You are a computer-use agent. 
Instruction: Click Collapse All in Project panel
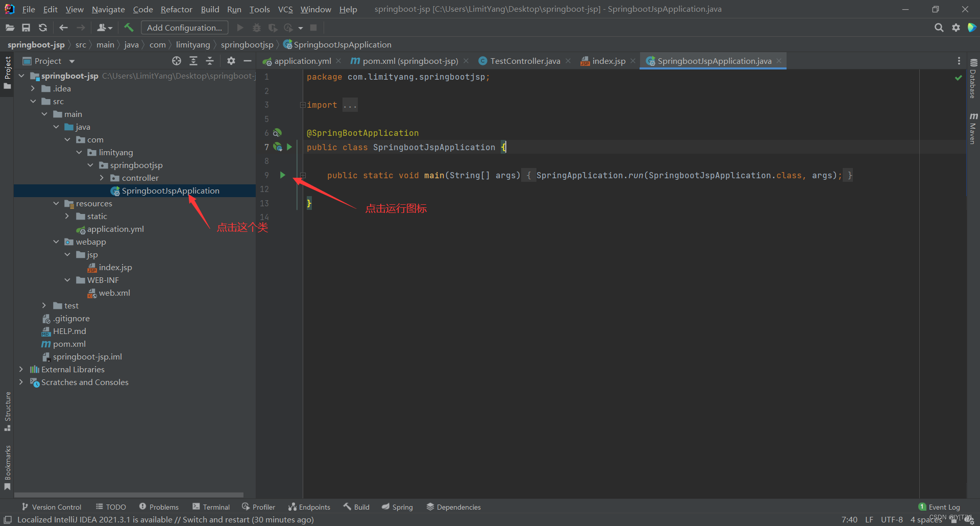(x=210, y=61)
